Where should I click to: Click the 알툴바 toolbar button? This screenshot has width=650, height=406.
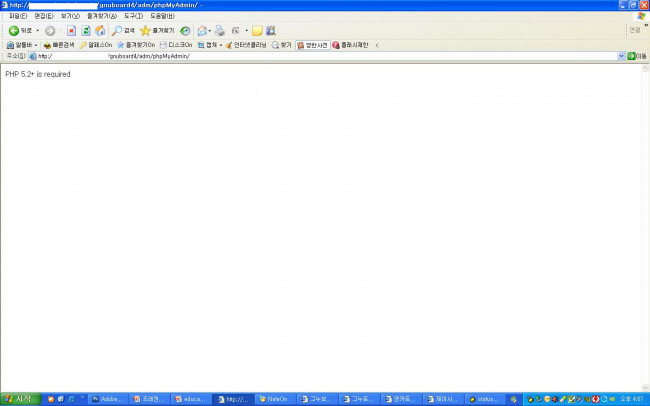coord(19,45)
